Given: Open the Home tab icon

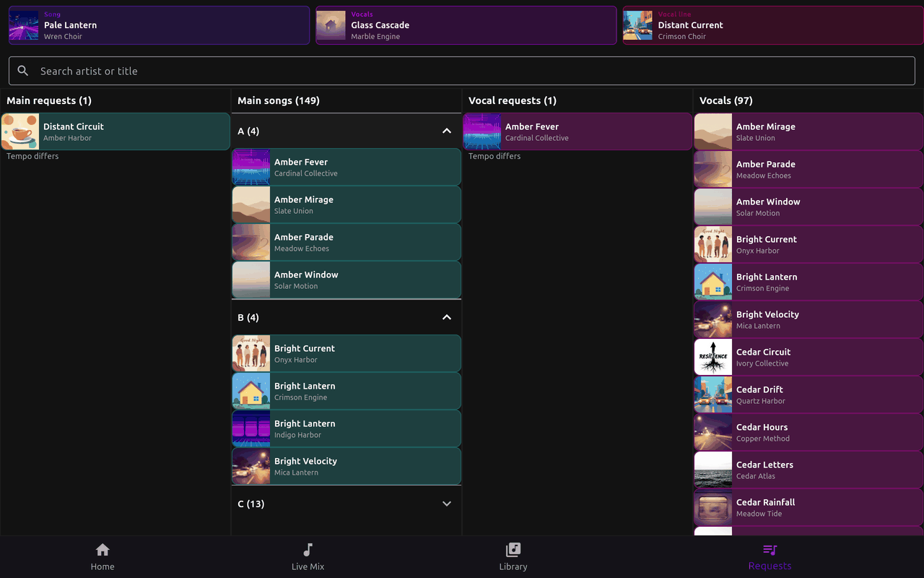Looking at the screenshot, I should point(103,550).
